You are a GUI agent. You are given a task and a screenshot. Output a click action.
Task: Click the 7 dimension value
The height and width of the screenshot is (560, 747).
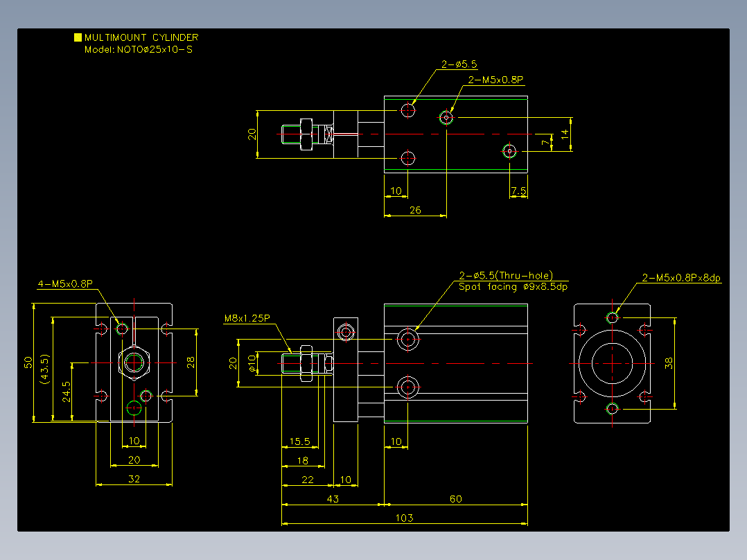coord(545,143)
